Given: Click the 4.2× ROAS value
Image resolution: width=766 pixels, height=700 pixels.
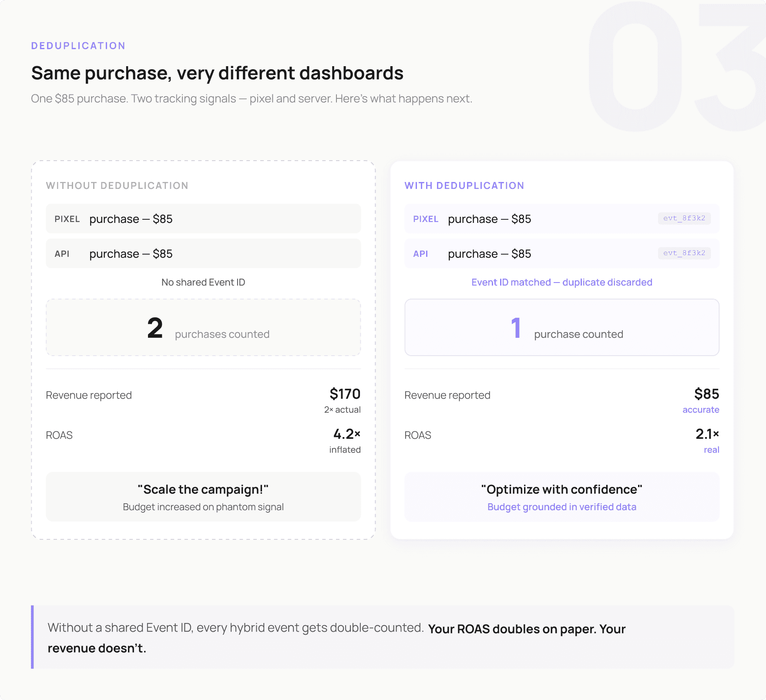Looking at the screenshot, I should pos(347,434).
